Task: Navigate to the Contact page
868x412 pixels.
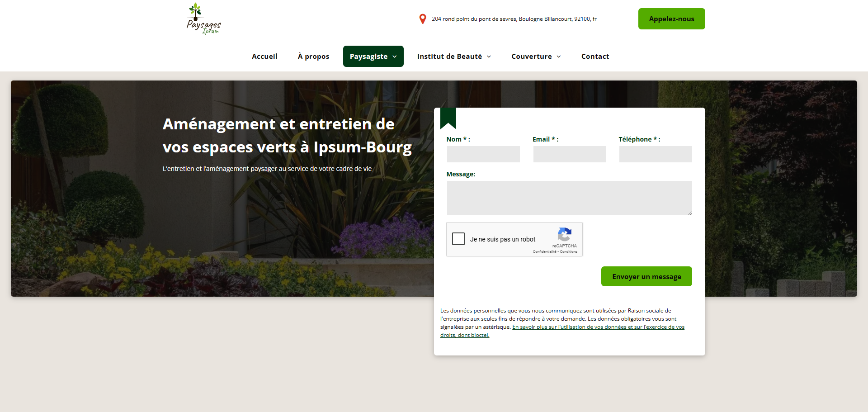Action: (x=595, y=57)
